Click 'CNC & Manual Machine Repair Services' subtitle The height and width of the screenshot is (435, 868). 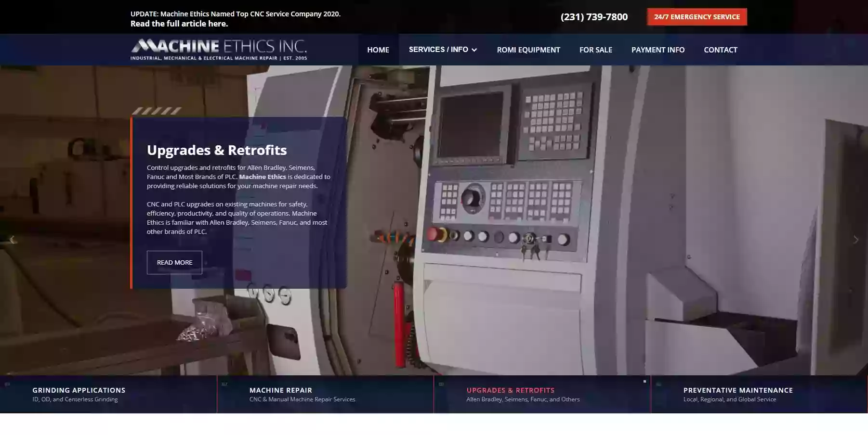pos(302,399)
